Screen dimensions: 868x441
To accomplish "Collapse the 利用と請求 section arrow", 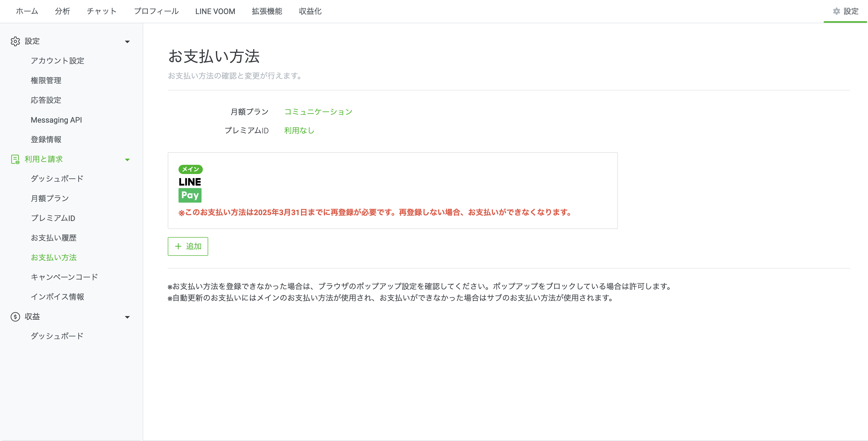I will point(127,160).
